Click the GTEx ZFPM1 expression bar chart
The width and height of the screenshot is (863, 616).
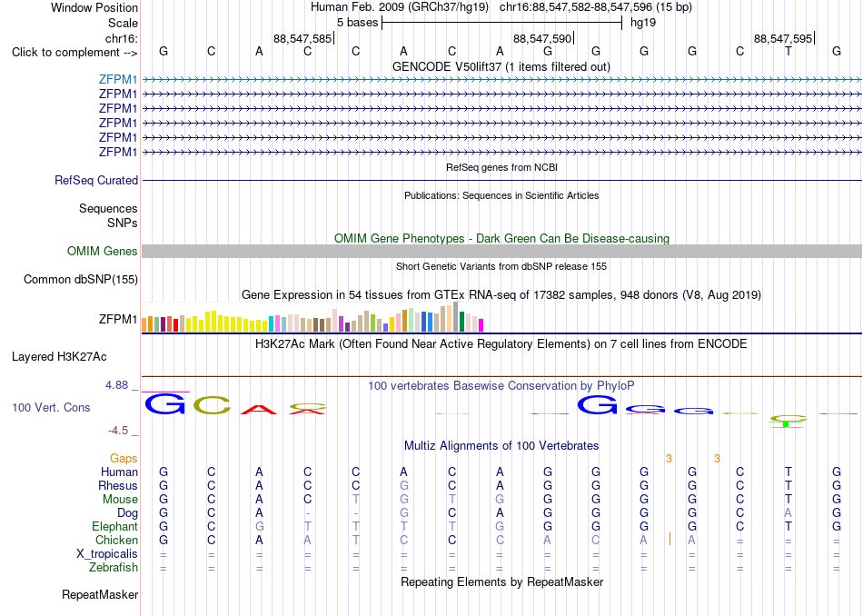coord(312,317)
